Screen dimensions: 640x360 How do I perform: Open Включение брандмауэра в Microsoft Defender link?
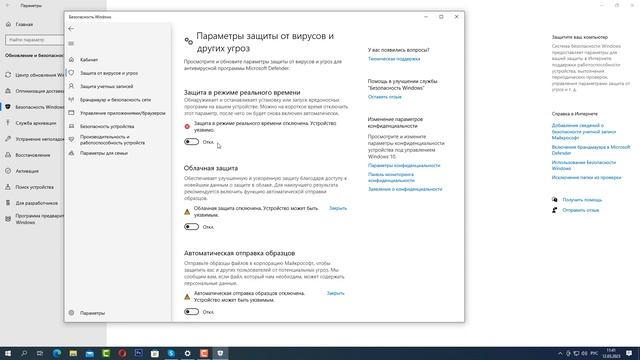(x=591, y=150)
